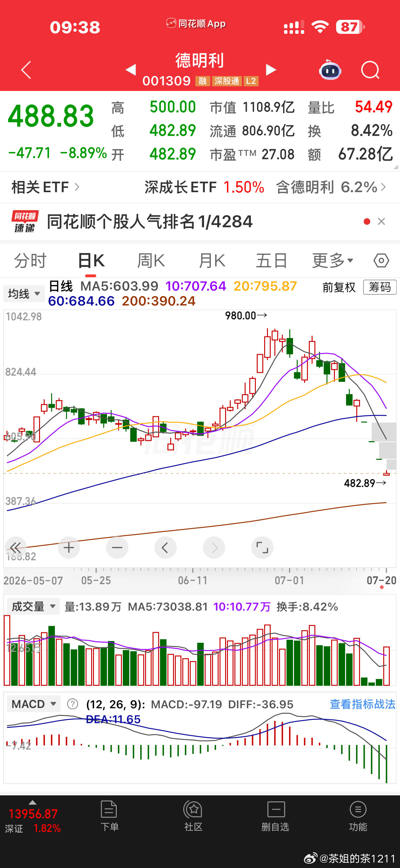Select the 日K tab
This screenshot has width=400, height=868.
coord(91,260)
